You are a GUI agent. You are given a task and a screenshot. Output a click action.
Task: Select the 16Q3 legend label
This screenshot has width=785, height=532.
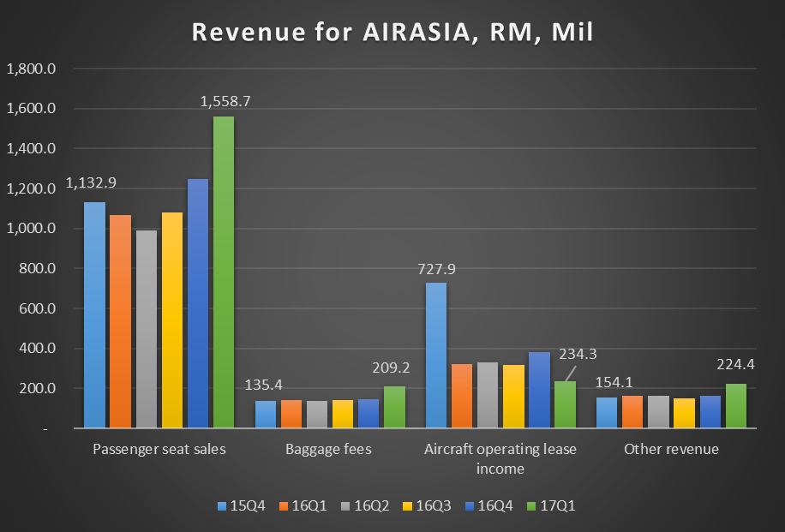coord(434,506)
